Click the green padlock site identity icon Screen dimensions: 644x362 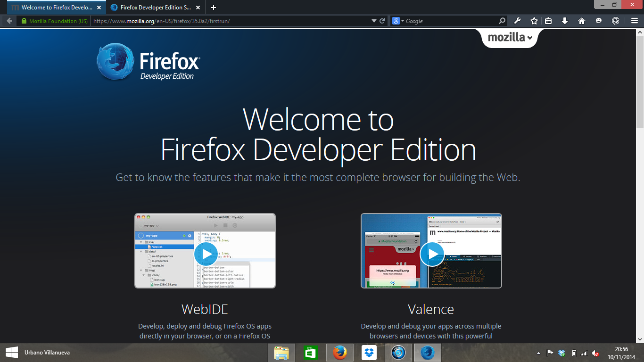(24, 21)
